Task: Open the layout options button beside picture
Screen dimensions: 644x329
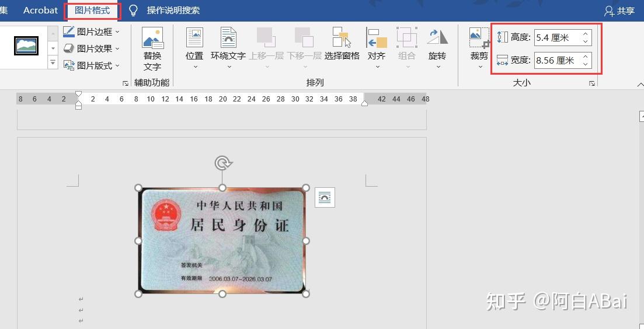Action: click(325, 197)
